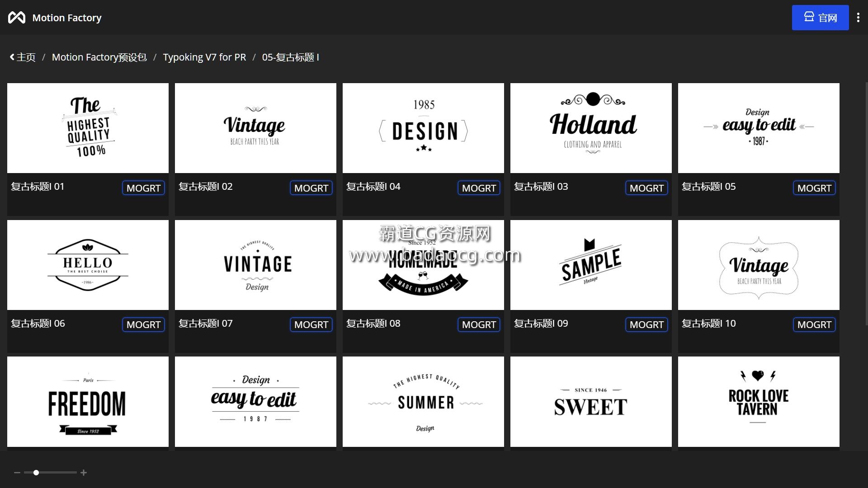Click the 复古标题I 08 label
This screenshot has width=868, height=488.
coord(373,324)
